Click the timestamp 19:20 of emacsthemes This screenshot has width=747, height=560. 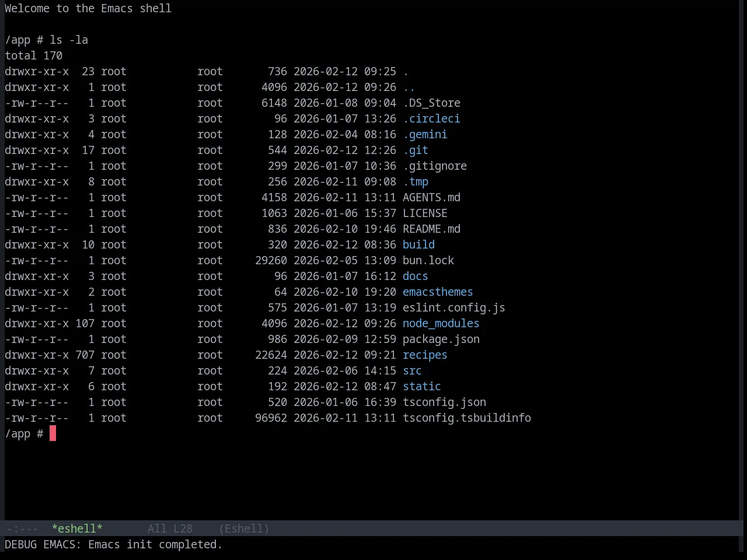pos(380,292)
